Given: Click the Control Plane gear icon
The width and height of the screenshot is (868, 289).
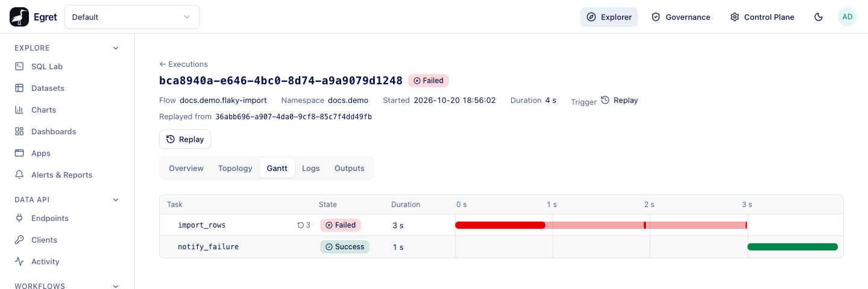Looking at the screenshot, I should [734, 17].
